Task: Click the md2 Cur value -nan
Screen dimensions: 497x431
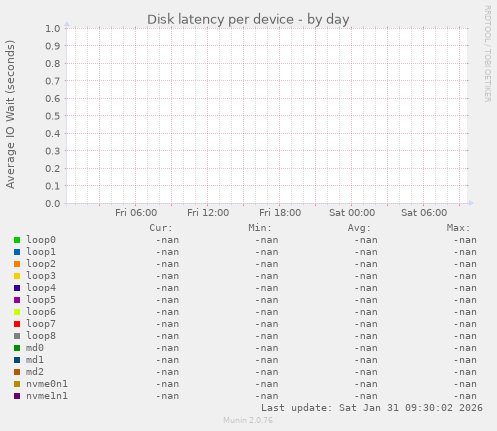Action: (x=167, y=372)
